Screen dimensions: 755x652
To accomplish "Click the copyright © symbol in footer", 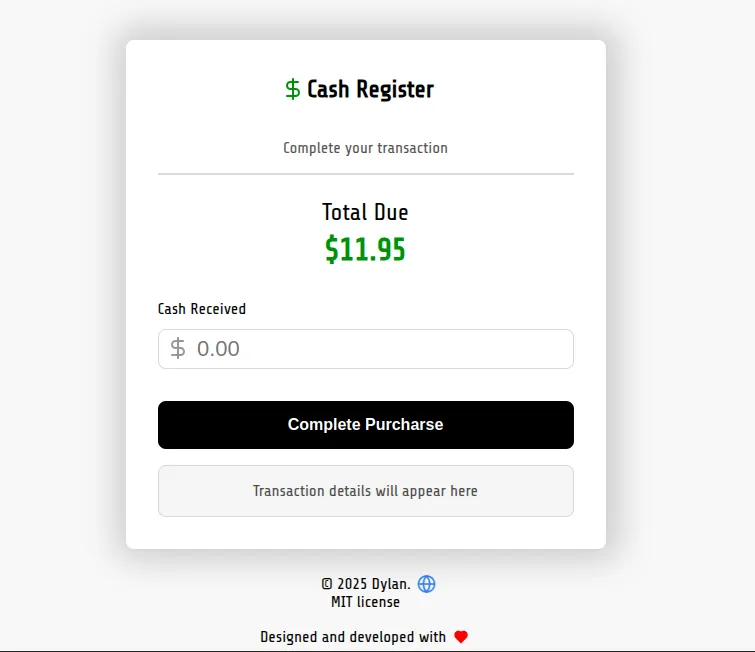I will coord(326,584).
